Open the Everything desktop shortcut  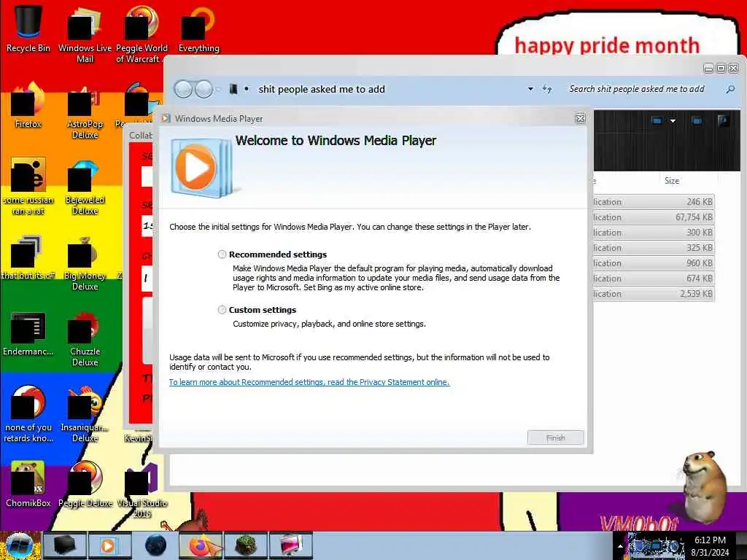coord(198,28)
